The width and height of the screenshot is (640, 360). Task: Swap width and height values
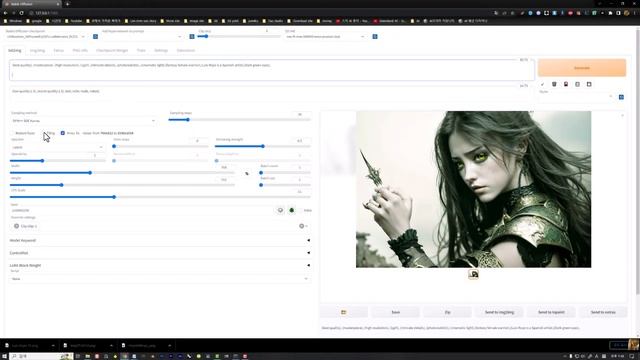247,173
